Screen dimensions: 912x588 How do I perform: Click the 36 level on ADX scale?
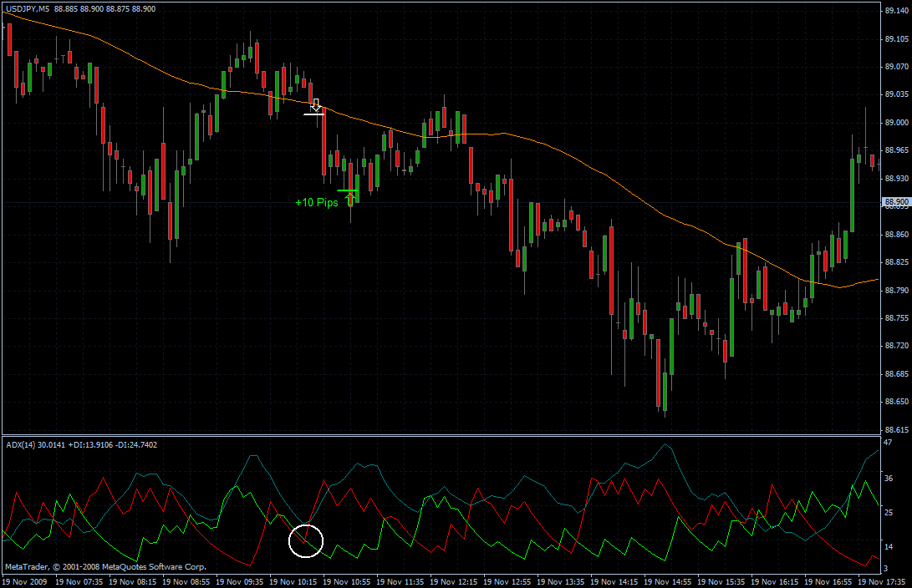[888, 479]
